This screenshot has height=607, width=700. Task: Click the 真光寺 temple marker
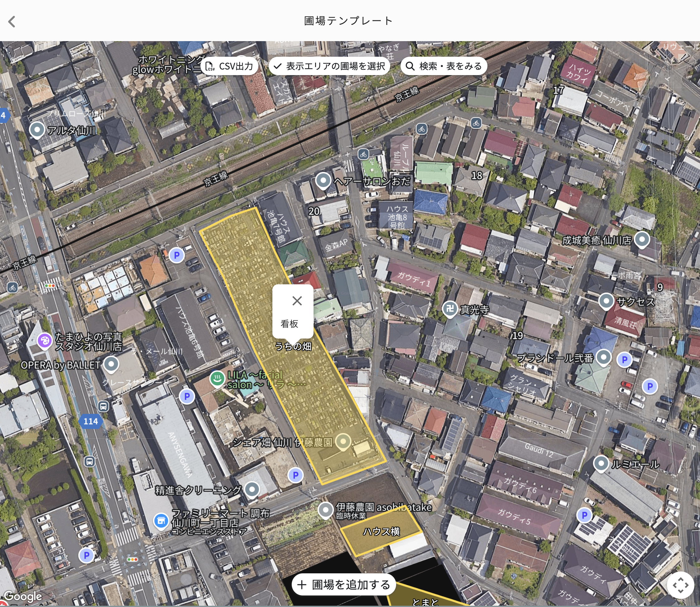[x=450, y=309]
